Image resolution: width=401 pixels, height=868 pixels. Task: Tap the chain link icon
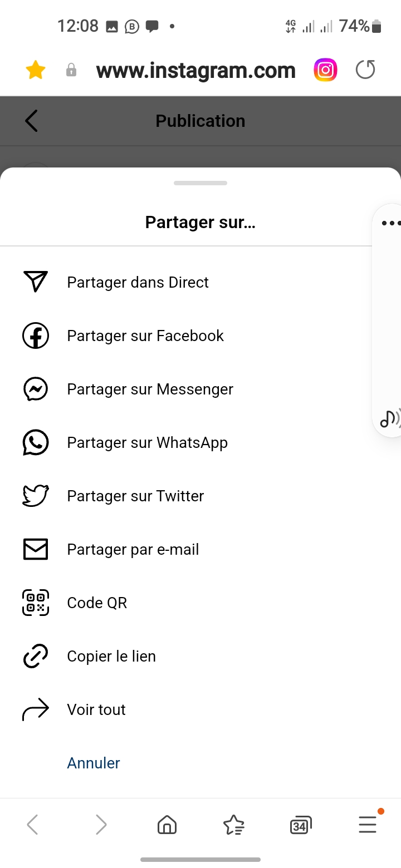pos(36,656)
